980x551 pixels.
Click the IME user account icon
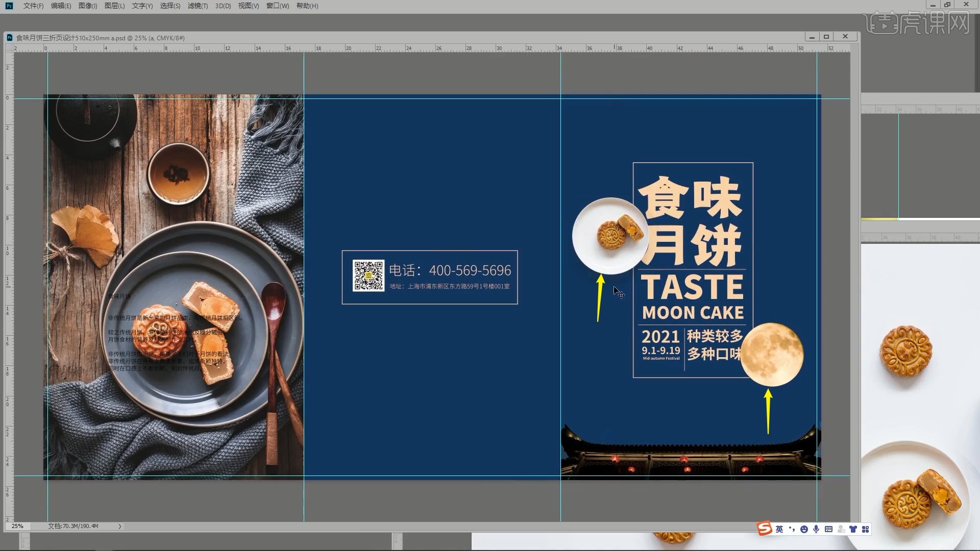click(x=841, y=529)
